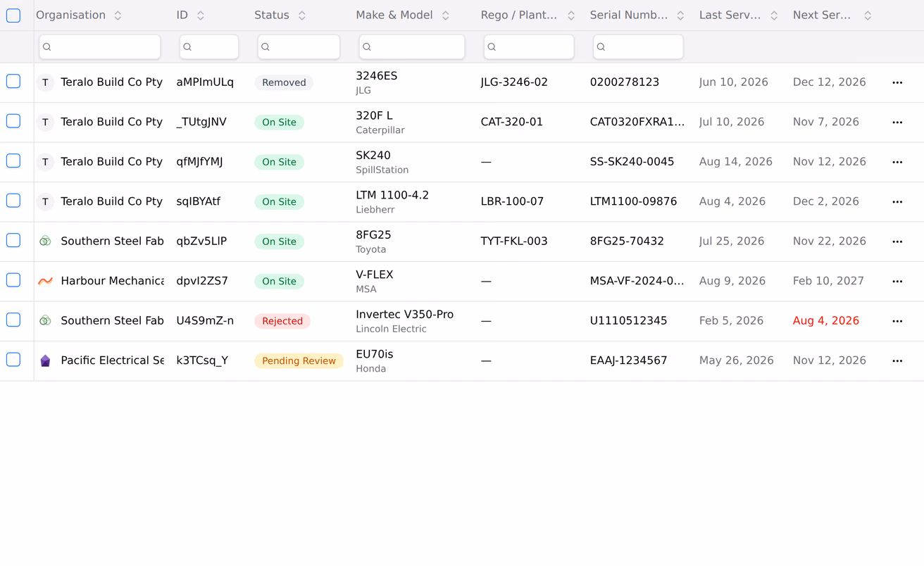The width and height of the screenshot is (924, 566).
Task: Sort by Organisation column
Action: click(x=118, y=15)
